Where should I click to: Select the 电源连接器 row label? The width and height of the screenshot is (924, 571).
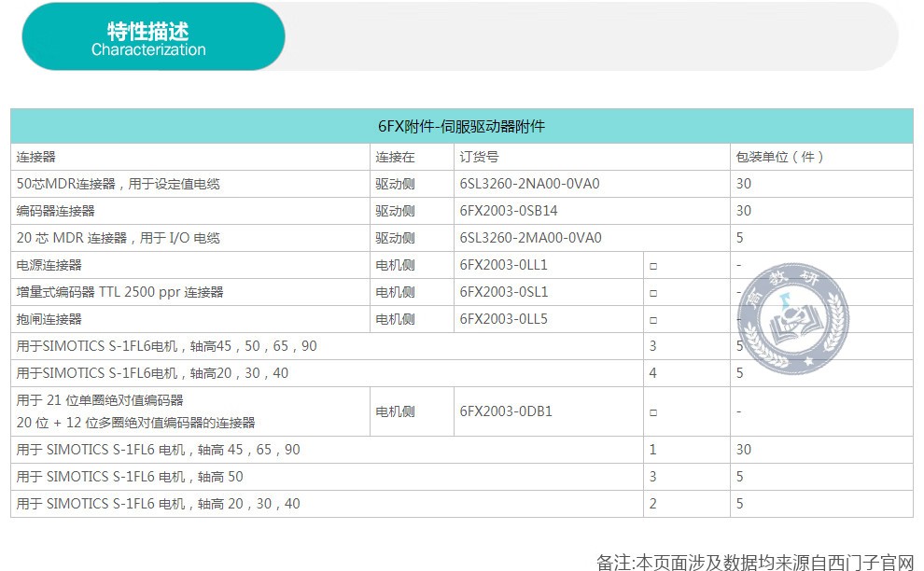coord(49,265)
